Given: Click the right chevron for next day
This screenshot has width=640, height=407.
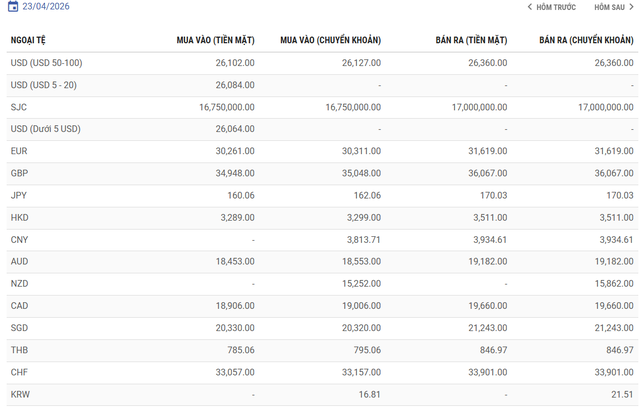Looking at the screenshot, I should [x=631, y=7].
